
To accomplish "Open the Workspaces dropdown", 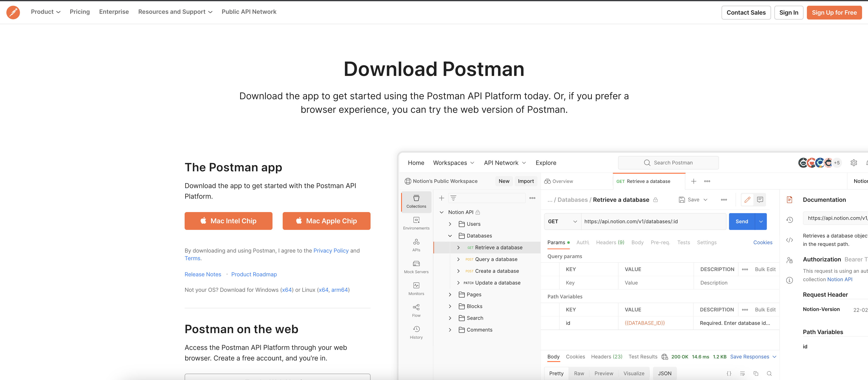I will click(x=454, y=163).
